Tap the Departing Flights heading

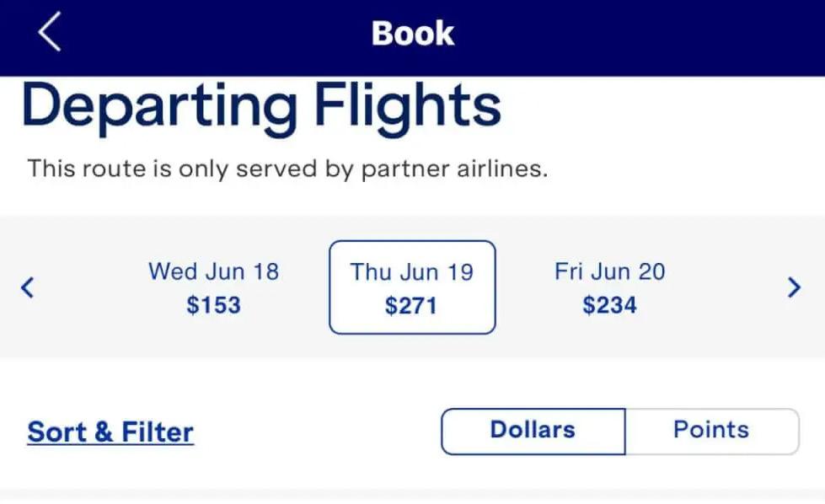tap(261, 107)
